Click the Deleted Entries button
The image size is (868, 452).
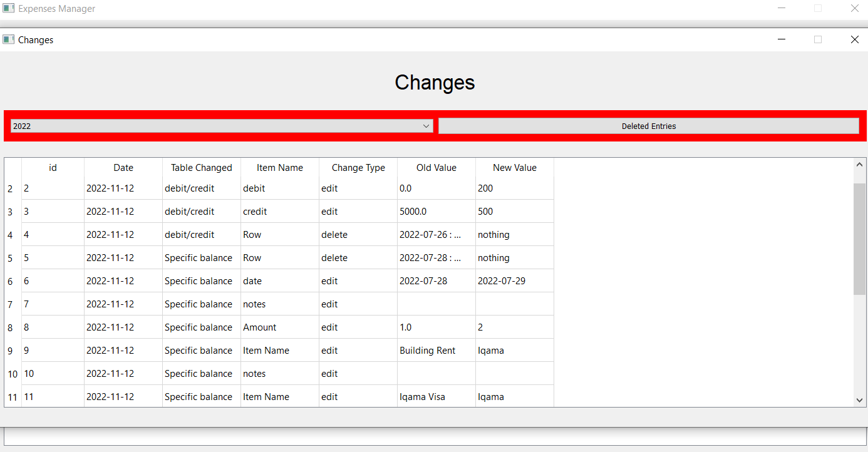point(648,126)
